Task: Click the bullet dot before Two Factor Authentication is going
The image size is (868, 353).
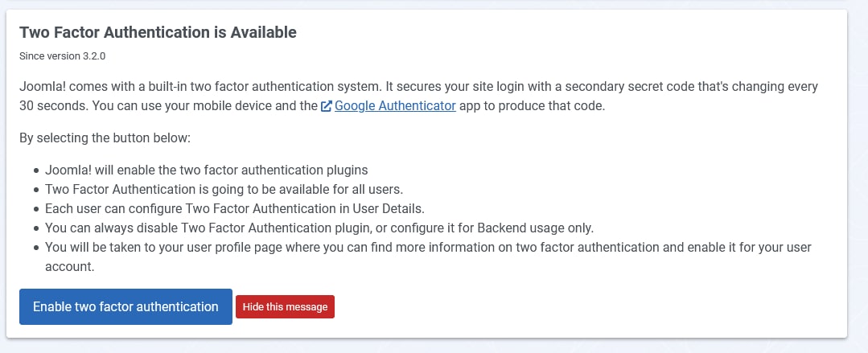Action: [36, 190]
